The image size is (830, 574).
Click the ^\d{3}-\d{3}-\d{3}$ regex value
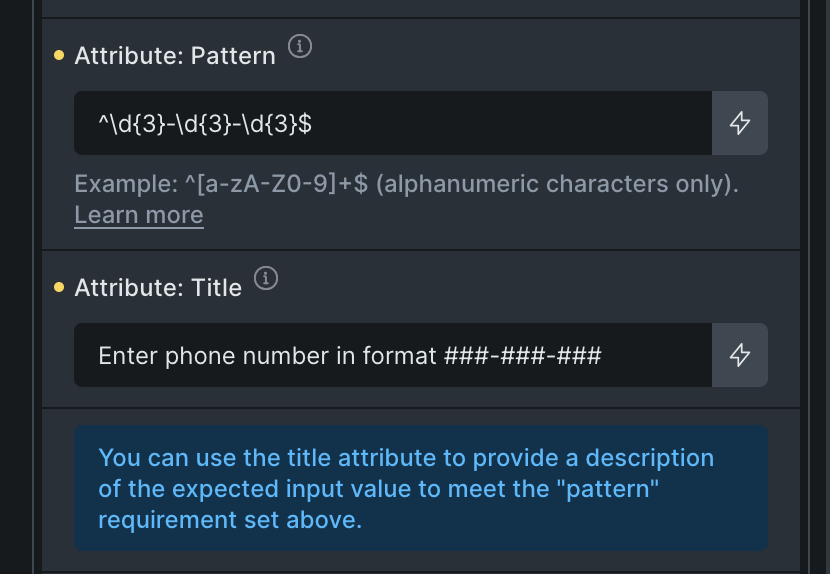204,124
